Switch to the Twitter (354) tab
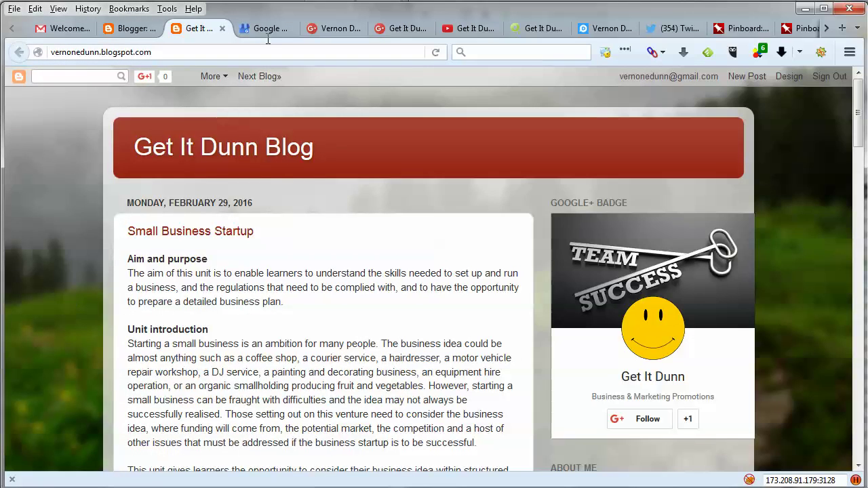Viewport: 868px width, 488px height. [672, 28]
